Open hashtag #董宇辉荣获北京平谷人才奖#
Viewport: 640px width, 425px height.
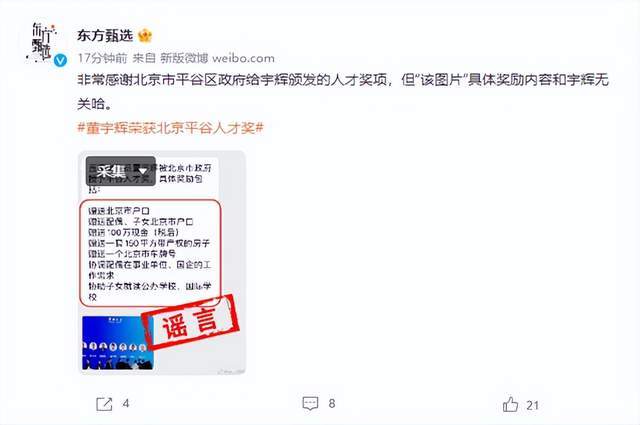(170, 128)
